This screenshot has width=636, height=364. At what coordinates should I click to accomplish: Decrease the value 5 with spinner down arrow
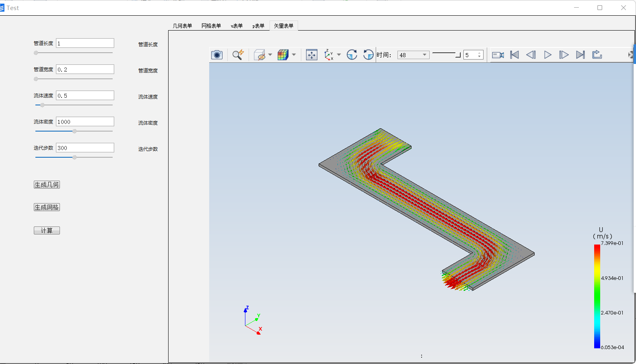(480, 57)
